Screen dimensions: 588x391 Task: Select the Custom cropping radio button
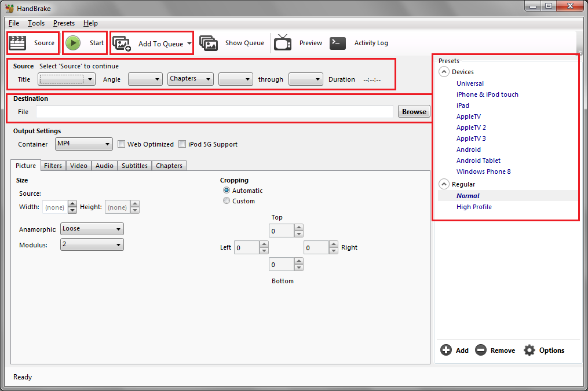pos(227,201)
